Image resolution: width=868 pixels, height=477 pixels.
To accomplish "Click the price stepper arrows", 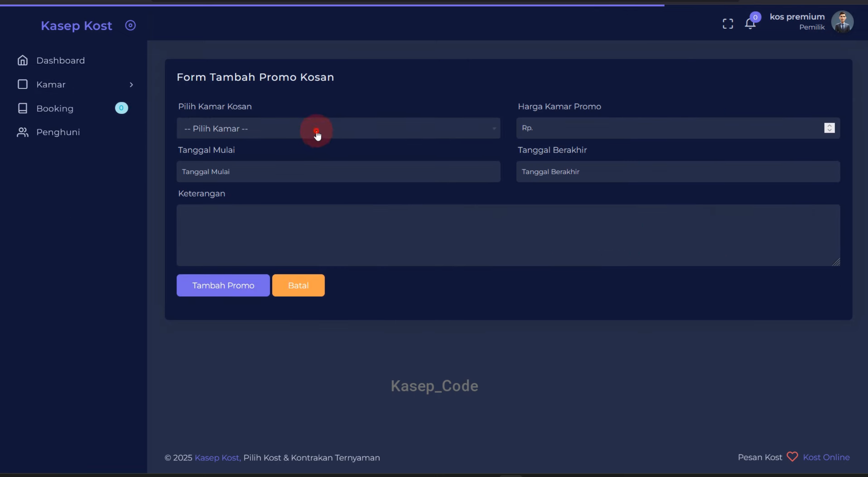I will [x=829, y=128].
